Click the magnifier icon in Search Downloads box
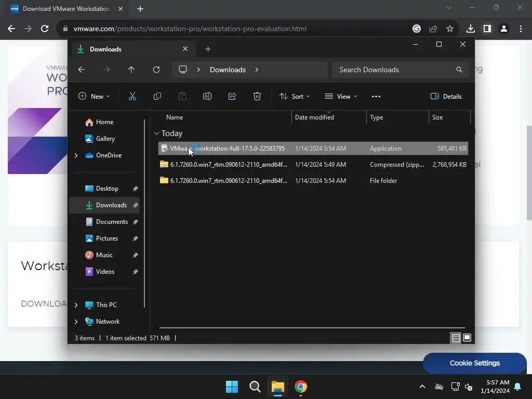 459,70
